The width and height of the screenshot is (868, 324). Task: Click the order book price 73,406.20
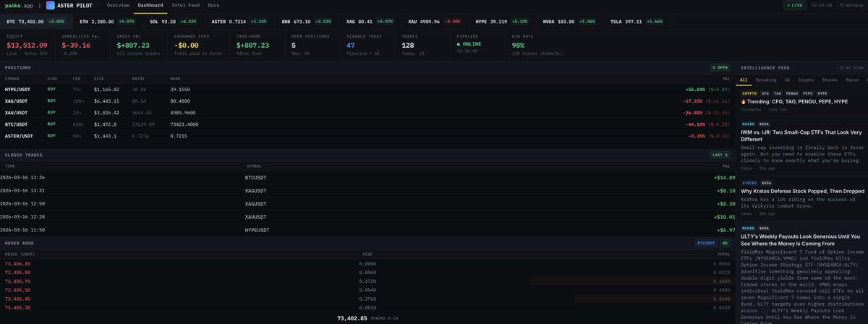pos(17,263)
